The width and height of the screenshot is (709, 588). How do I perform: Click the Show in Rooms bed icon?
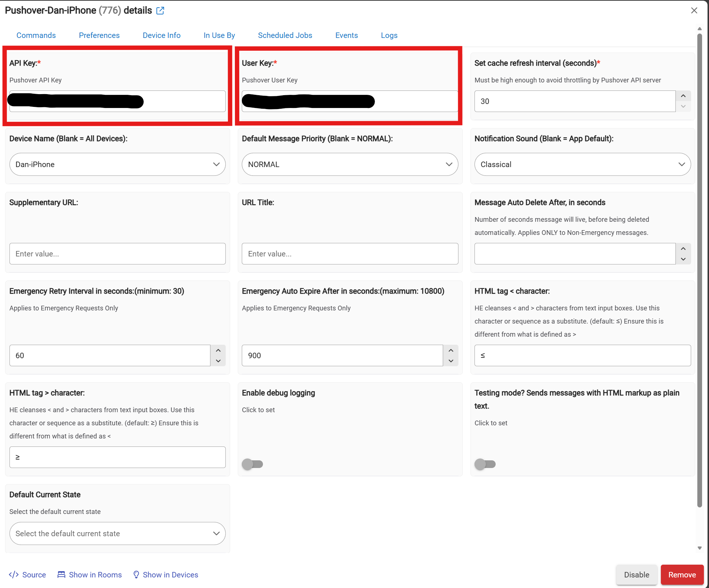[x=61, y=575]
